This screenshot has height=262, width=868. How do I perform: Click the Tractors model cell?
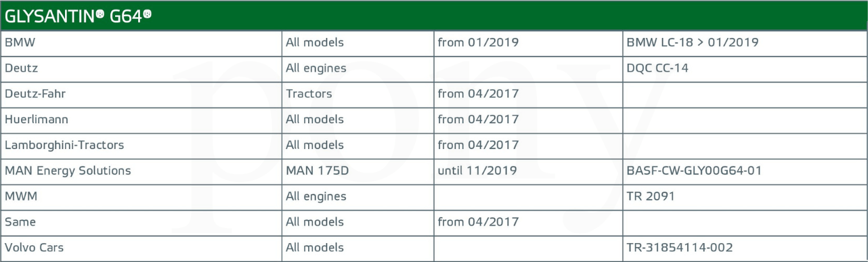click(x=357, y=94)
